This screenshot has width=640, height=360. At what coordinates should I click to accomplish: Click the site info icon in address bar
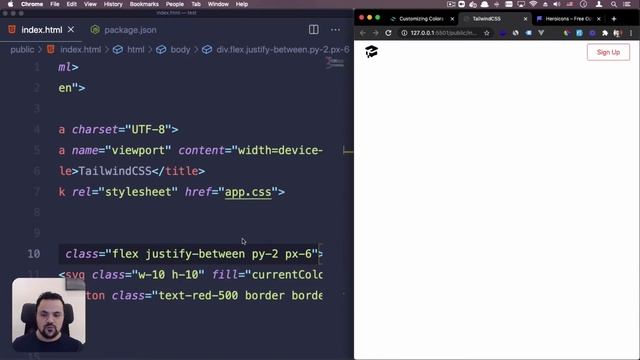[404, 33]
